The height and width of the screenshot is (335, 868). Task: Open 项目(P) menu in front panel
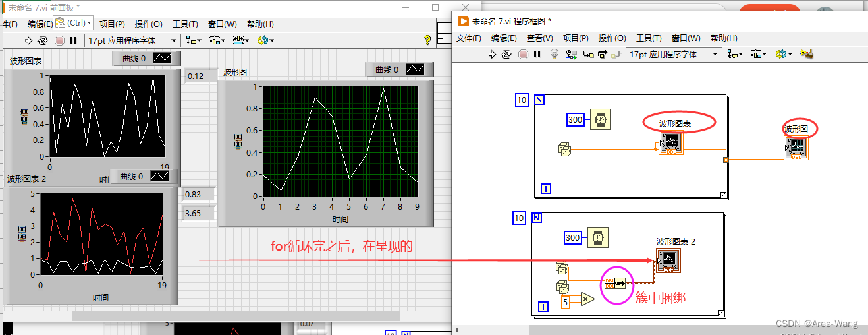(x=112, y=24)
